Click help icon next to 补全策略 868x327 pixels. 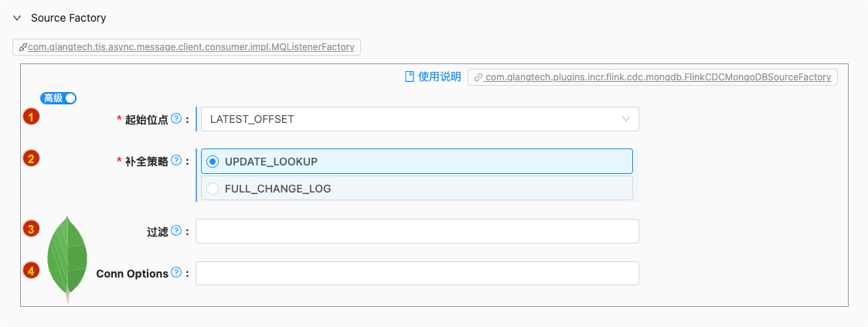pos(176,161)
